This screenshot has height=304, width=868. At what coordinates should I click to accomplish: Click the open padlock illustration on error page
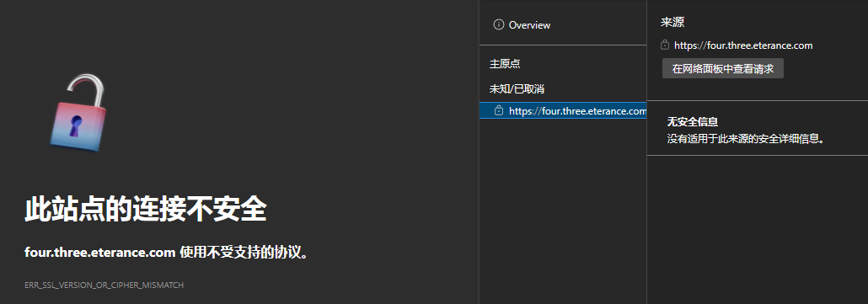tap(78, 114)
